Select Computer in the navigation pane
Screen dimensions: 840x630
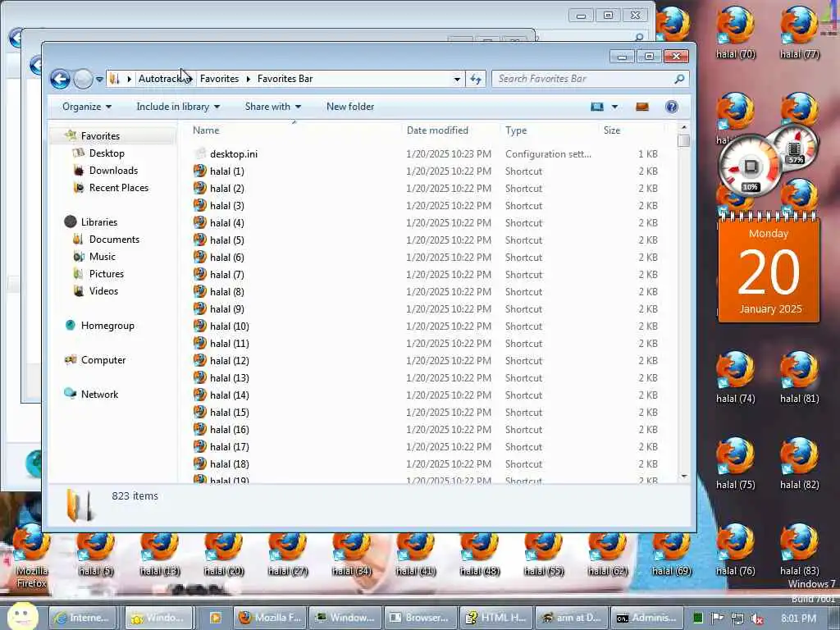103,360
